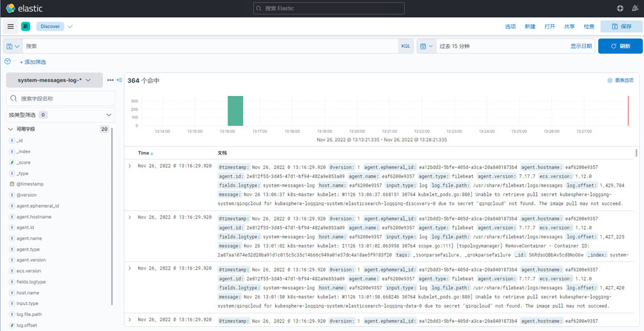
Task: Click the Share menu item in the top bar
Action: tap(569, 26)
